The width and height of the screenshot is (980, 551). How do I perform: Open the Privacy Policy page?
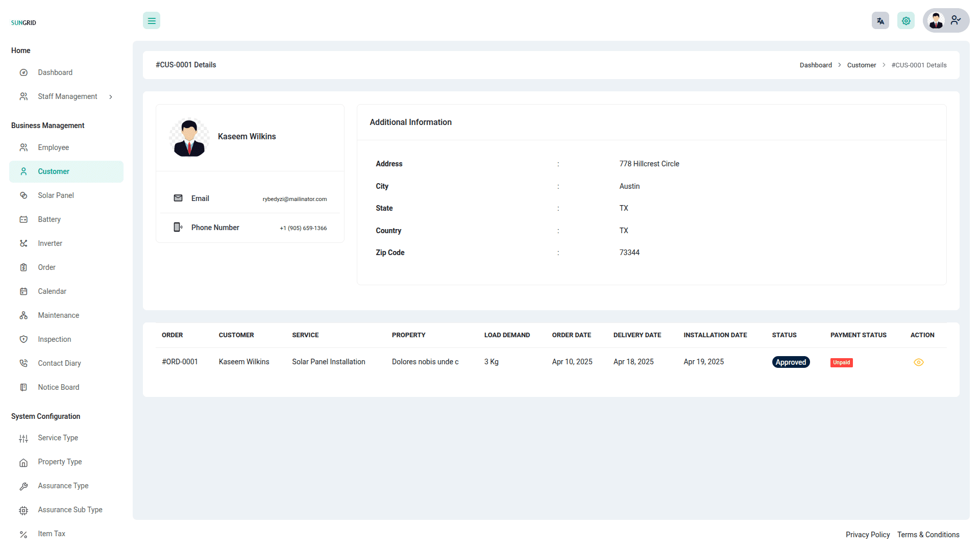[x=867, y=535]
